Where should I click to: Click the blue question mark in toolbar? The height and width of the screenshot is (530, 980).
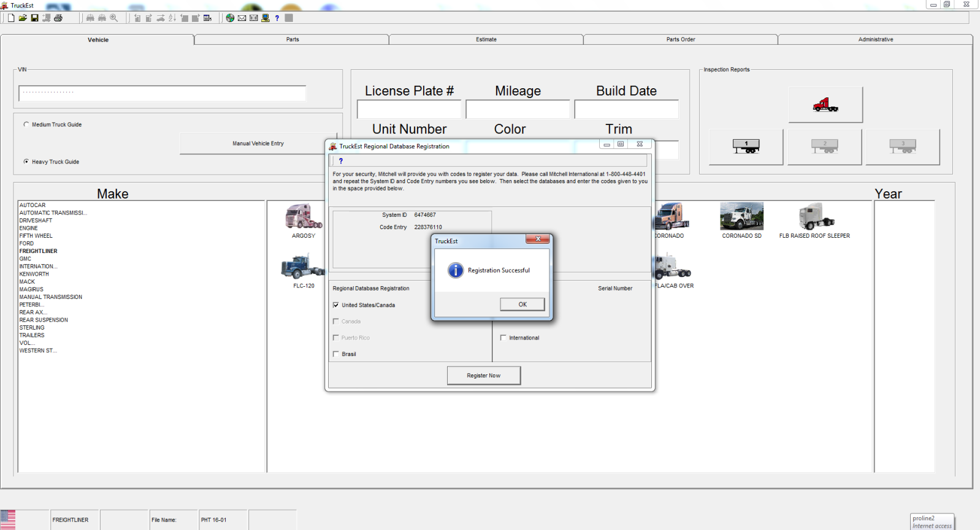[x=277, y=18]
